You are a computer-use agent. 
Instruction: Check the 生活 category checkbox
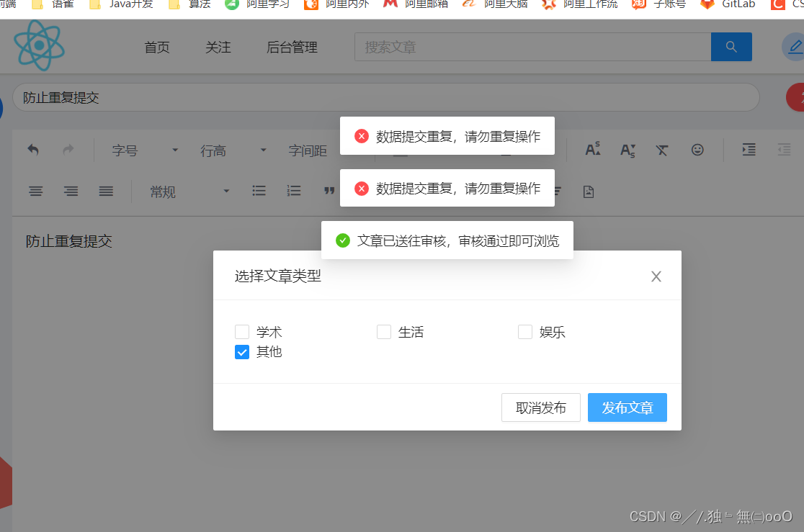384,332
